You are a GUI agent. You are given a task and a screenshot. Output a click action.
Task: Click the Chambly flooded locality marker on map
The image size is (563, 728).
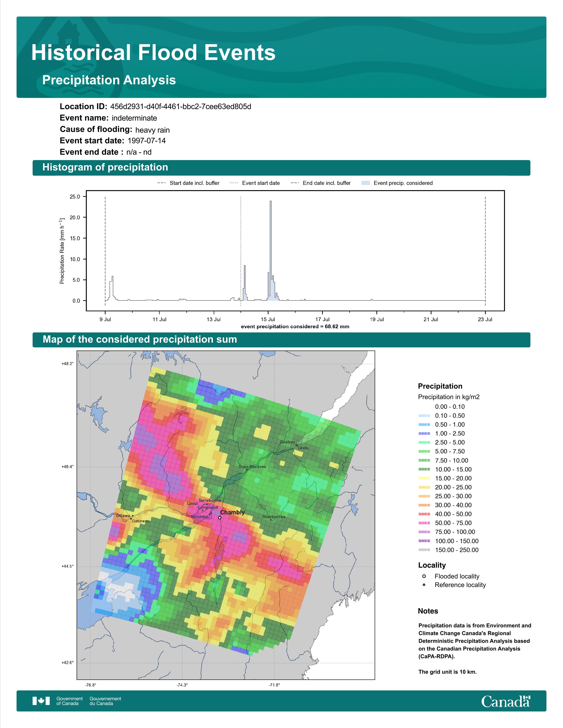click(219, 518)
